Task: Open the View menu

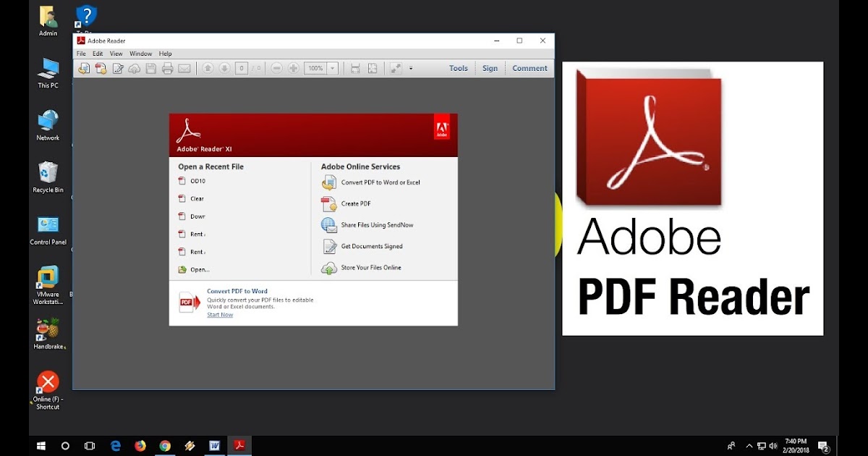Action: [x=116, y=54]
